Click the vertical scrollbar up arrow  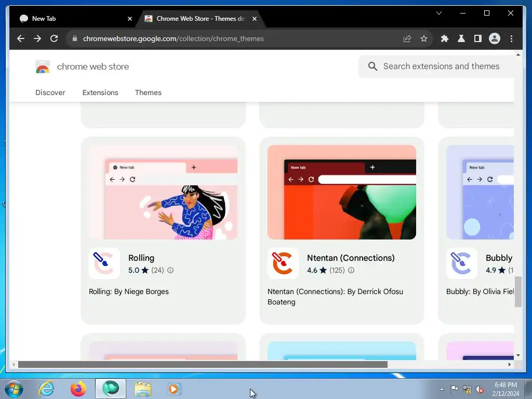[518, 55]
